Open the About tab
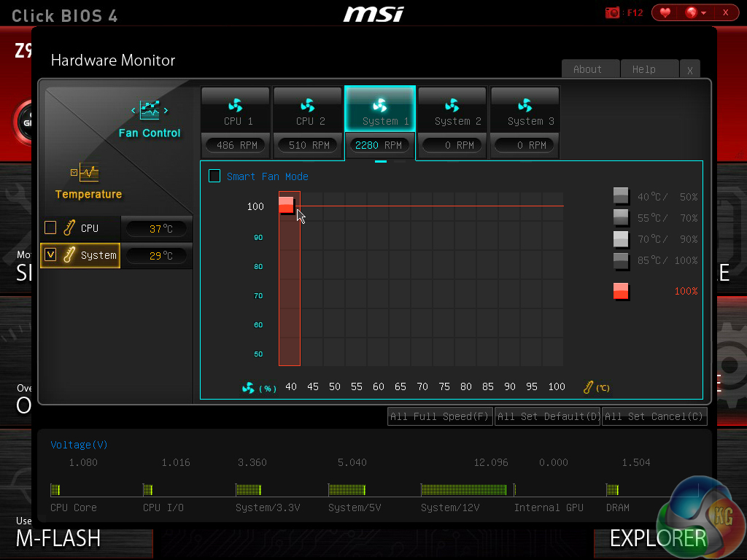Screen dimensions: 747x560 coord(590,69)
